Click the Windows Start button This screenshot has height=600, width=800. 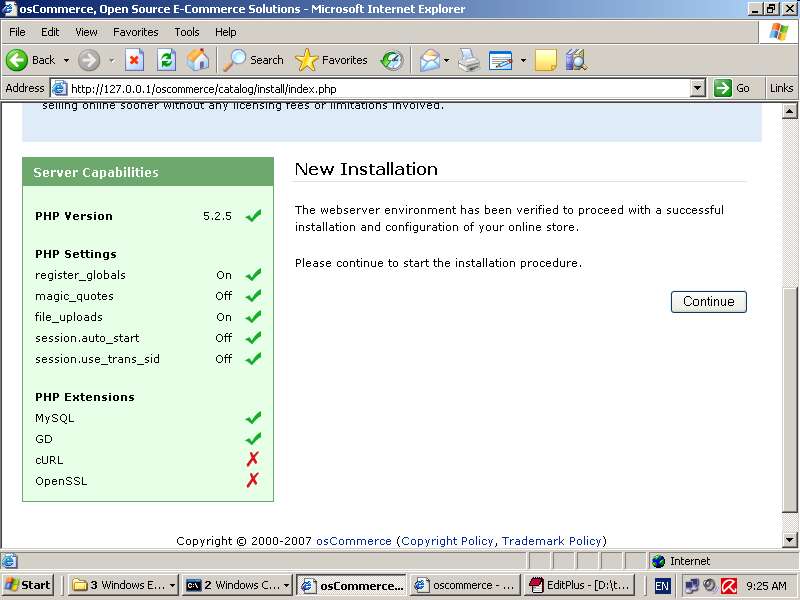pyautogui.click(x=29, y=585)
